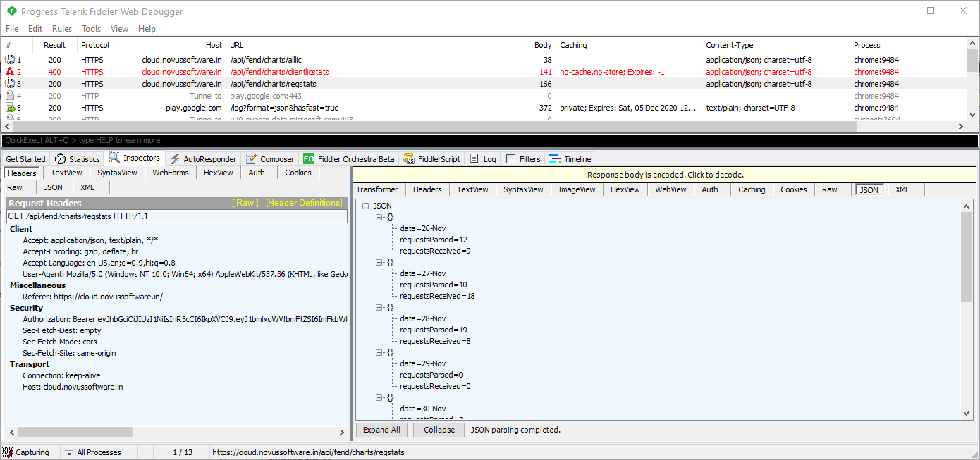Image resolution: width=980 pixels, height=460 pixels.
Task: Click the FiddlerScript JS icon
Action: pos(408,159)
